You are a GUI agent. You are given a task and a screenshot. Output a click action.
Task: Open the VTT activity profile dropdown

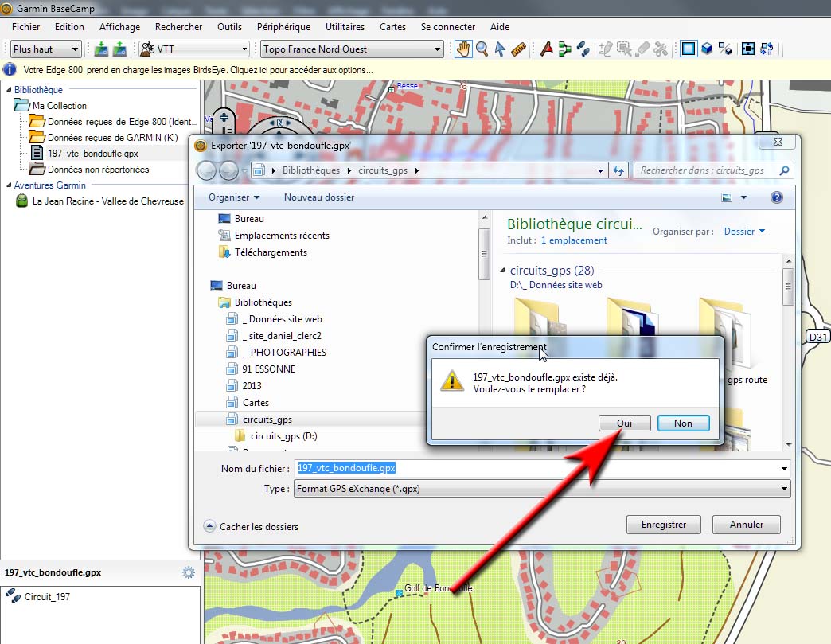click(194, 49)
